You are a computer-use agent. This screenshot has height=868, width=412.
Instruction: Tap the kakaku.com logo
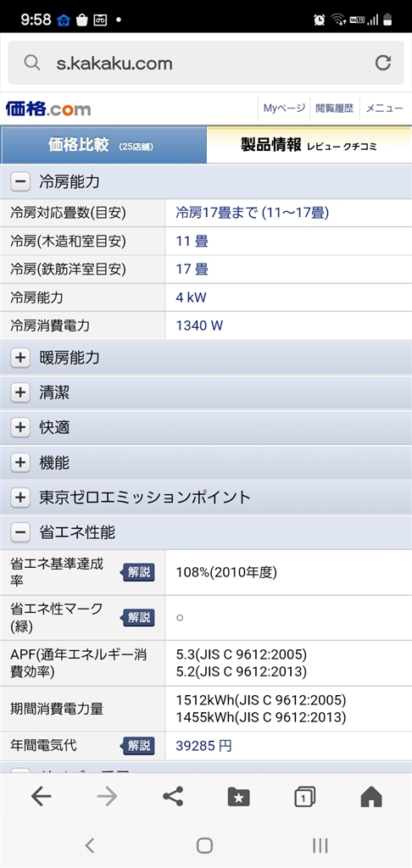click(x=48, y=108)
